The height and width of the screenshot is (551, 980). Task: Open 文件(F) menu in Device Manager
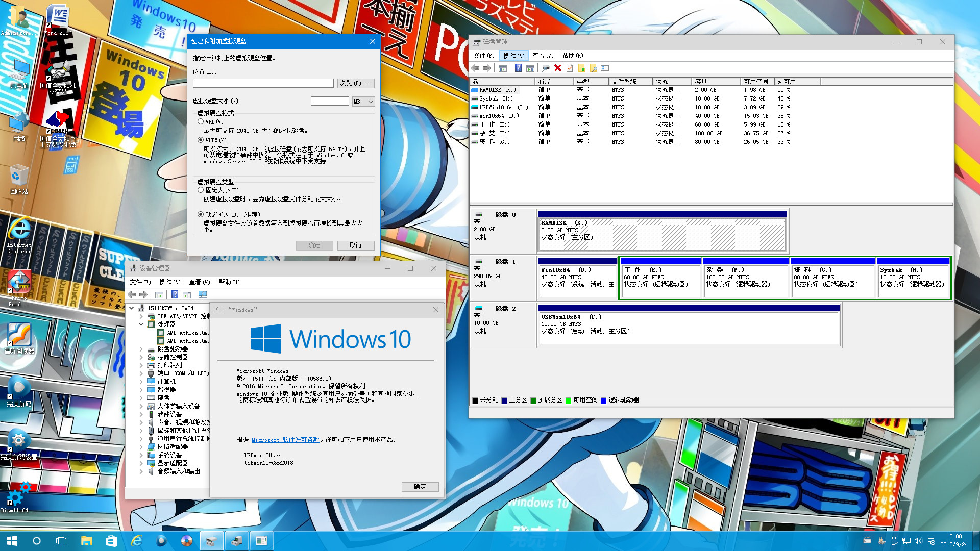pyautogui.click(x=140, y=282)
